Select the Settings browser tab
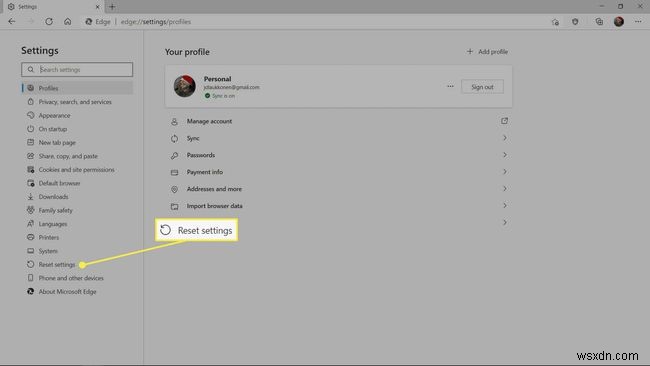The width and height of the screenshot is (650, 366). (x=53, y=7)
